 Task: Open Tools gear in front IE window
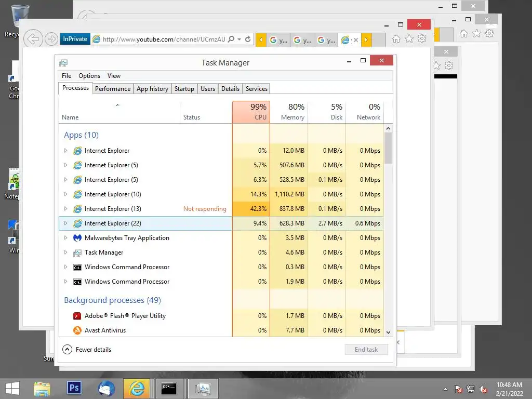[422, 38]
